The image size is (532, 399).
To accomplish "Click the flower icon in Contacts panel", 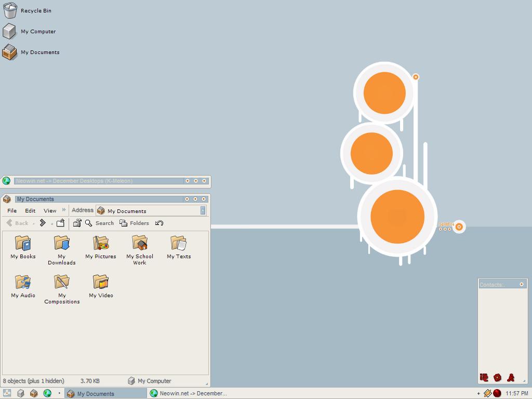I will pos(497,378).
